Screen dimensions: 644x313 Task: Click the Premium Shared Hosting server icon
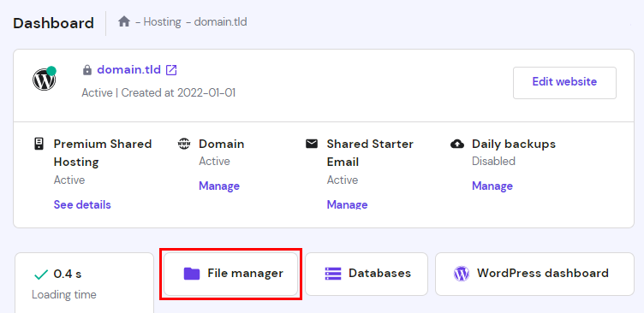coord(39,144)
